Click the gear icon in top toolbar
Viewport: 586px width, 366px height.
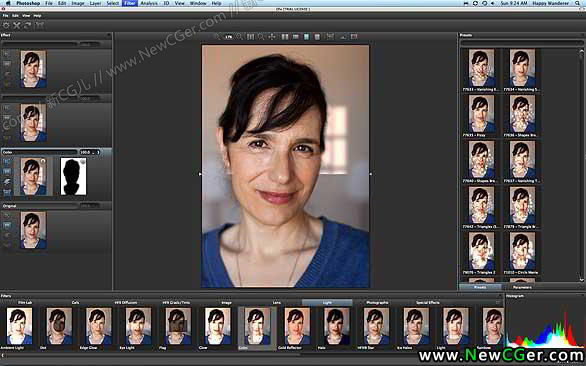pyautogui.click(x=6, y=25)
